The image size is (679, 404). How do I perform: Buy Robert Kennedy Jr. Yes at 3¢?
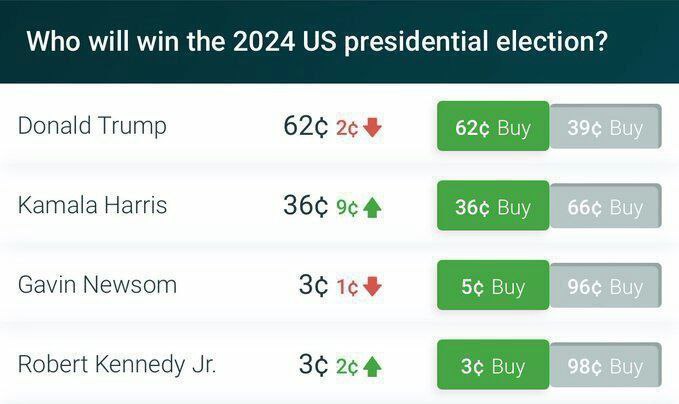pyautogui.click(x=493, y=365)
